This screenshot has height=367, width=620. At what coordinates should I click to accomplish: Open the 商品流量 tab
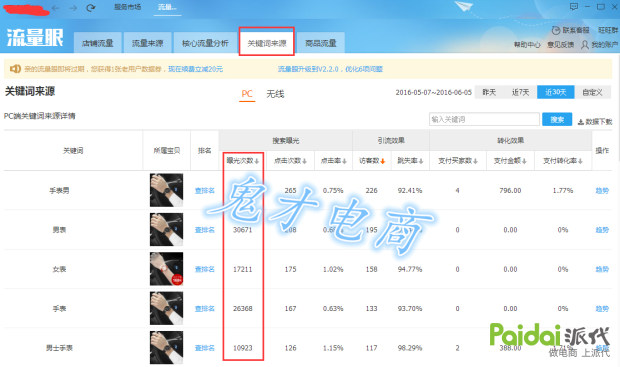[321, 43]
